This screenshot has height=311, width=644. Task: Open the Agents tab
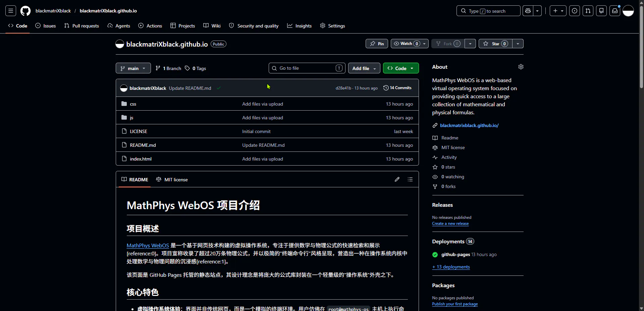pyautogui.click(x=119, y=26)
